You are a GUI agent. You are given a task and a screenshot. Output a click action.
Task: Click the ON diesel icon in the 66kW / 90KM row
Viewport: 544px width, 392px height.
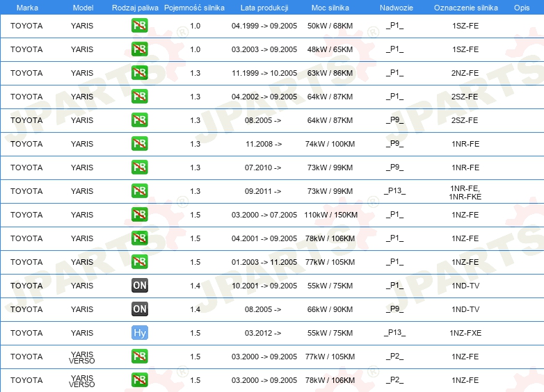pos(139,309)
